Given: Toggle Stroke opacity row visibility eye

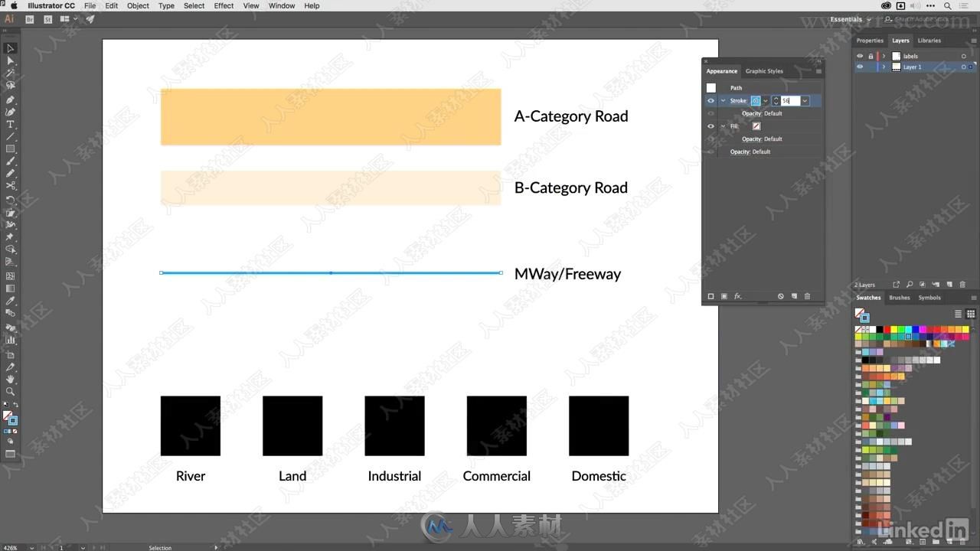Looking at the screenshot, I should pos(710,113).
